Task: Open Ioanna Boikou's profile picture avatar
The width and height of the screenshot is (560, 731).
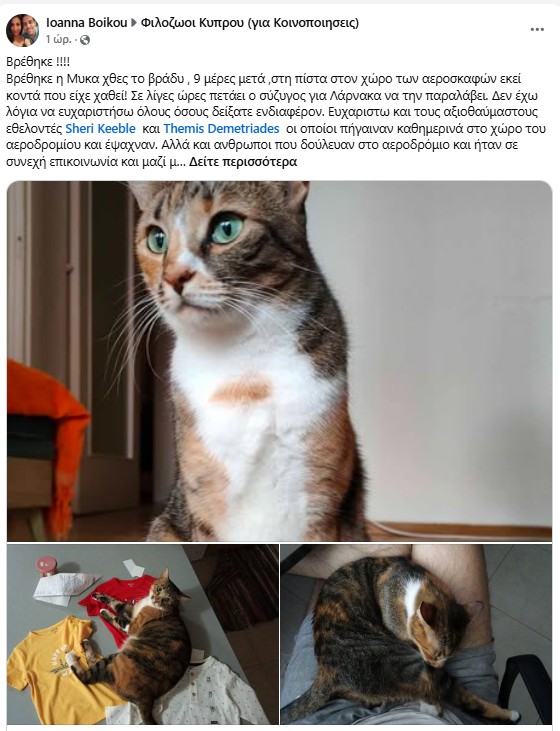Action: [x=22, y=30]
